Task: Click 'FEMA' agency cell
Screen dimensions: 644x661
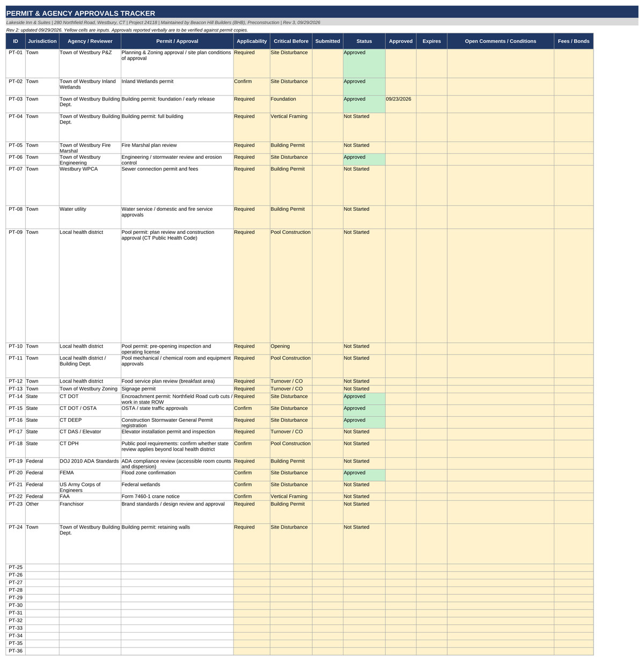Action: pyautogui.click(x=90, y=475)
